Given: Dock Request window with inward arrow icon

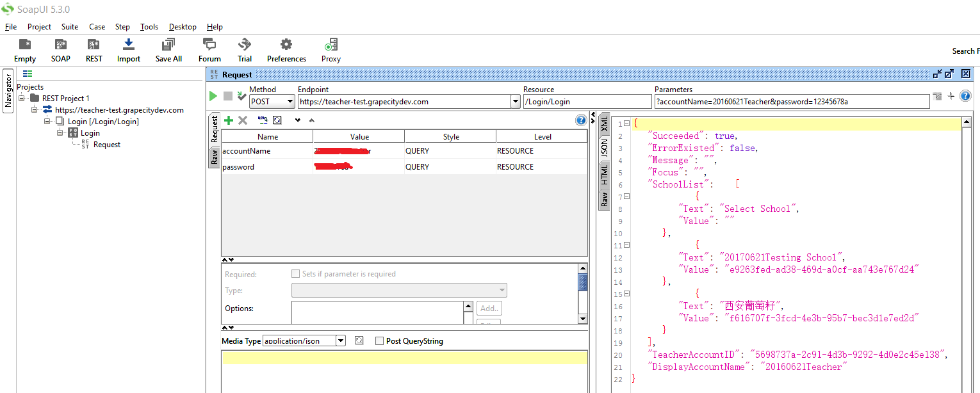Looking at the screenshot, I should pyautogui.click(x=938, y=74).
